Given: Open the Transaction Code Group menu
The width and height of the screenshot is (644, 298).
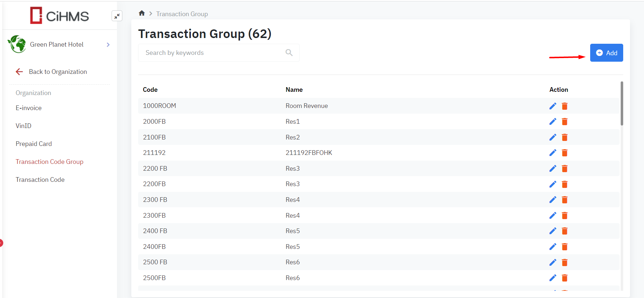Looking at the screenshot, I should 50,162.
